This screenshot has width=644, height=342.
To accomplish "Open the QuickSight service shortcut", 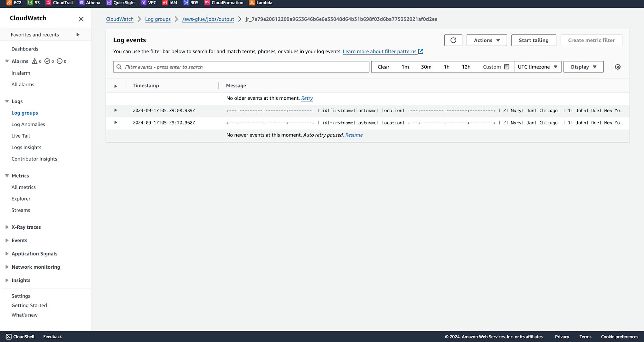I will (x=121, y=3).
